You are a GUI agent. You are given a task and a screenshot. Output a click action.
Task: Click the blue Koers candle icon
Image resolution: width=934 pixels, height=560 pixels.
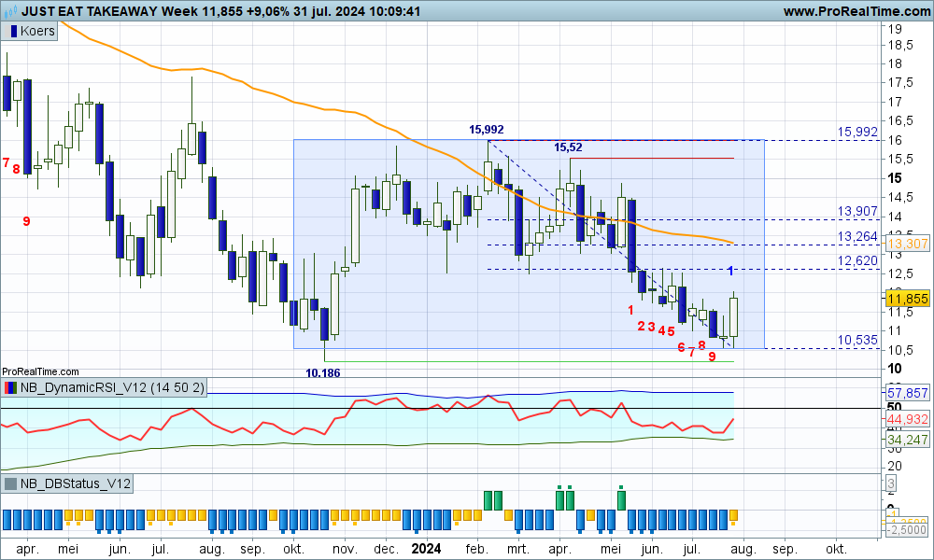[12, 31]
